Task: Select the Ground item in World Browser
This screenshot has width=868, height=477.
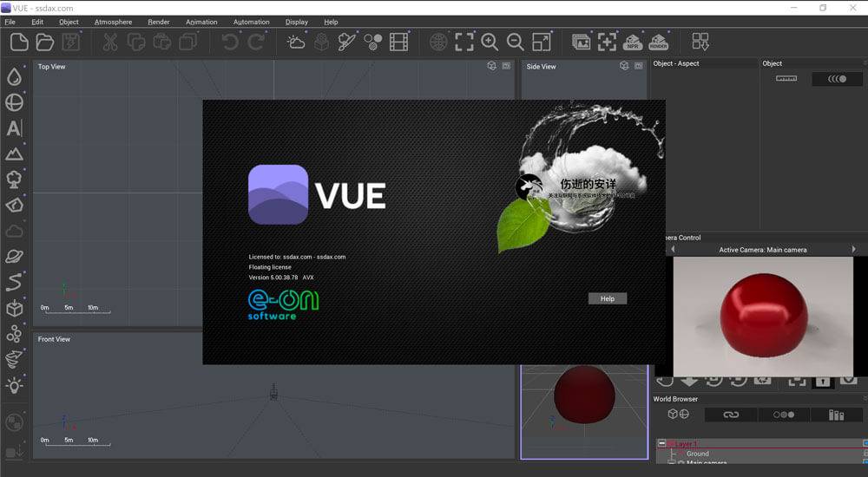Action: [698, 454]
